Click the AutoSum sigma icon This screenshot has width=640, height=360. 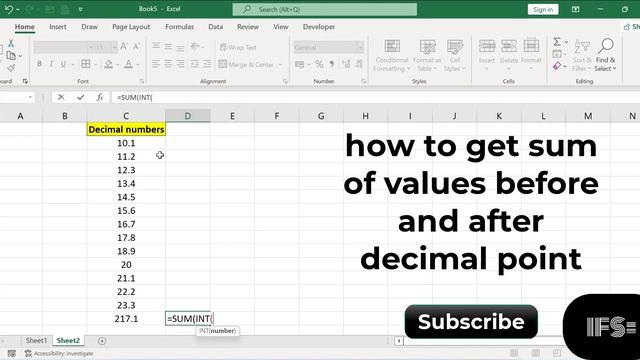tap(557, 42)
